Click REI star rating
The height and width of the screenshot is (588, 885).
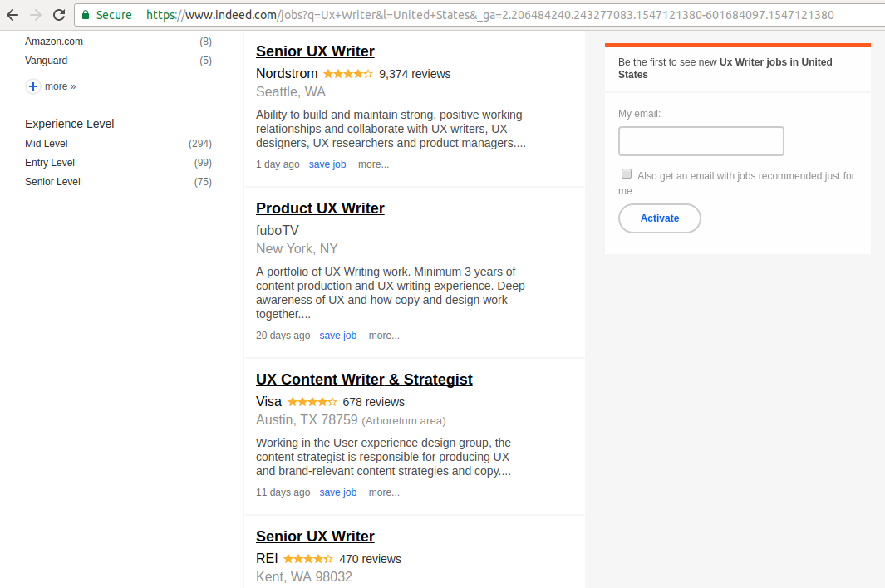point(307,559)
